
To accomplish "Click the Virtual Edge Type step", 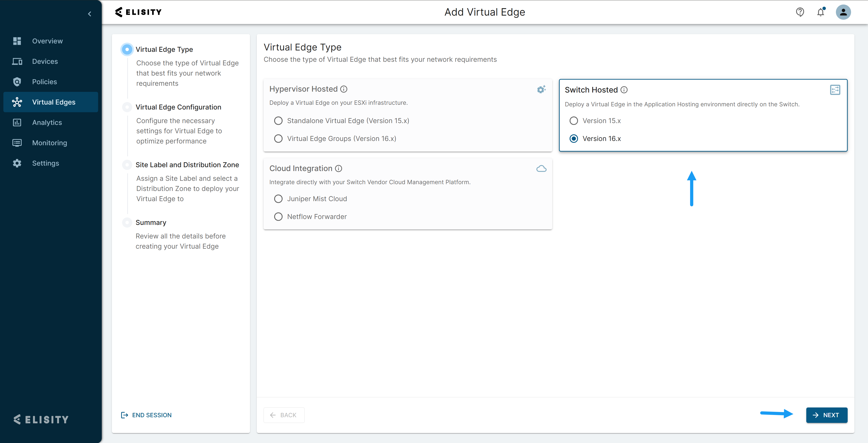I will 164,50.
